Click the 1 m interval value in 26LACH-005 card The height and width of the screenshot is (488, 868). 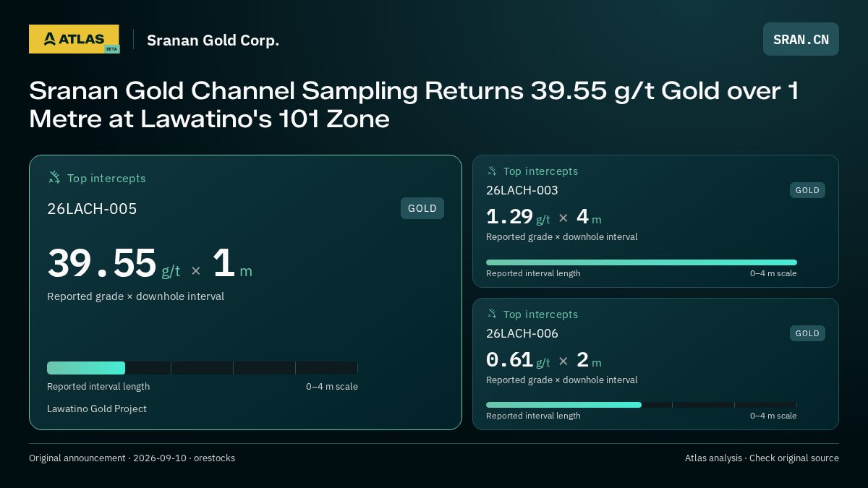point(232,263)
